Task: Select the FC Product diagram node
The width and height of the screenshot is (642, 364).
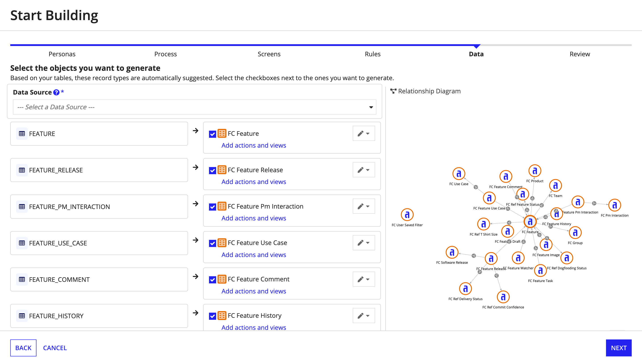Action: 535,171
